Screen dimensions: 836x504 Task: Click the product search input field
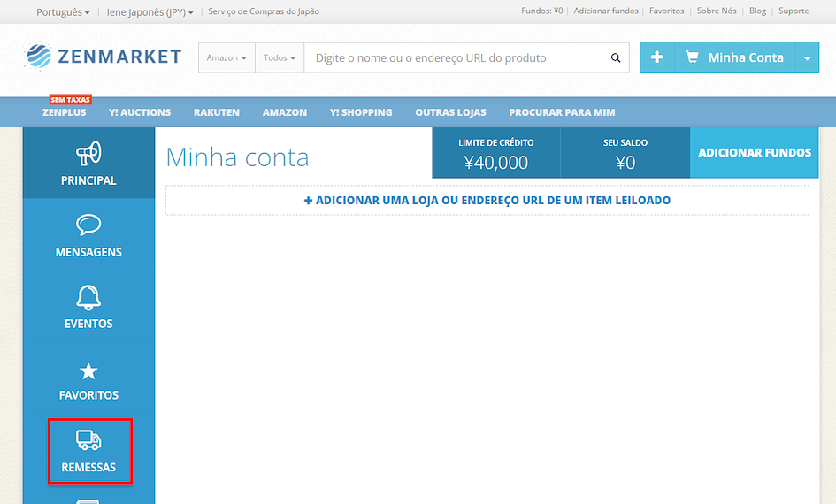(456, 57)
